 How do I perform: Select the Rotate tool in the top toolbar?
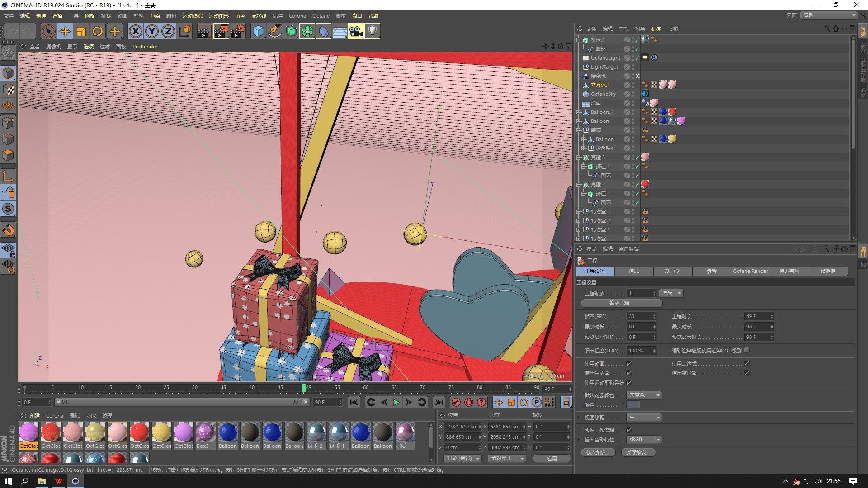98,31
